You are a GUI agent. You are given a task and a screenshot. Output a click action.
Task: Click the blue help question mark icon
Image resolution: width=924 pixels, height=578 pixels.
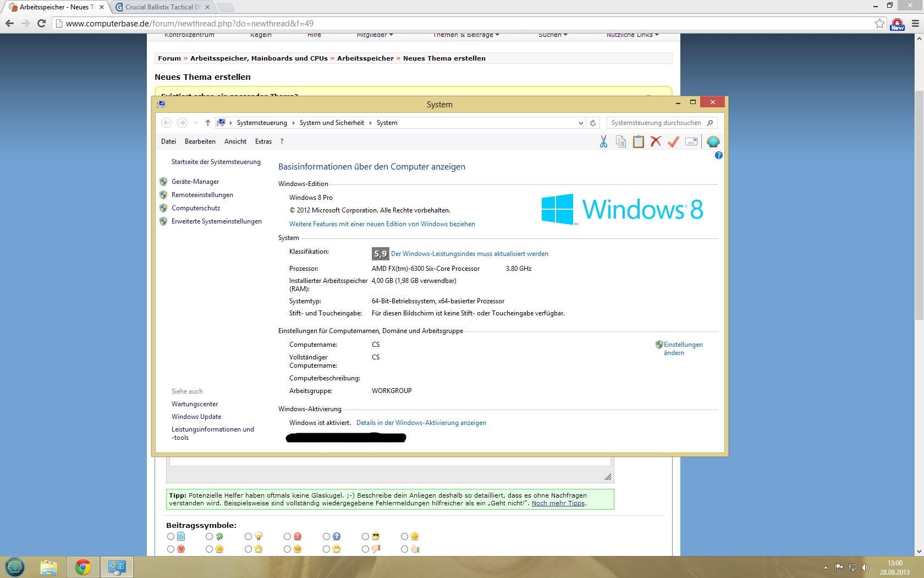click(x=718, y=155)
